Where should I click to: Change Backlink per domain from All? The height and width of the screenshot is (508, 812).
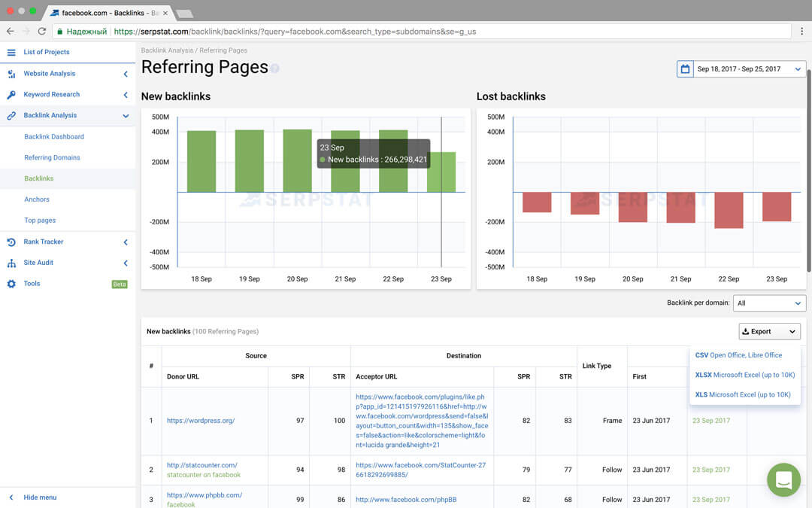(769, 303)
